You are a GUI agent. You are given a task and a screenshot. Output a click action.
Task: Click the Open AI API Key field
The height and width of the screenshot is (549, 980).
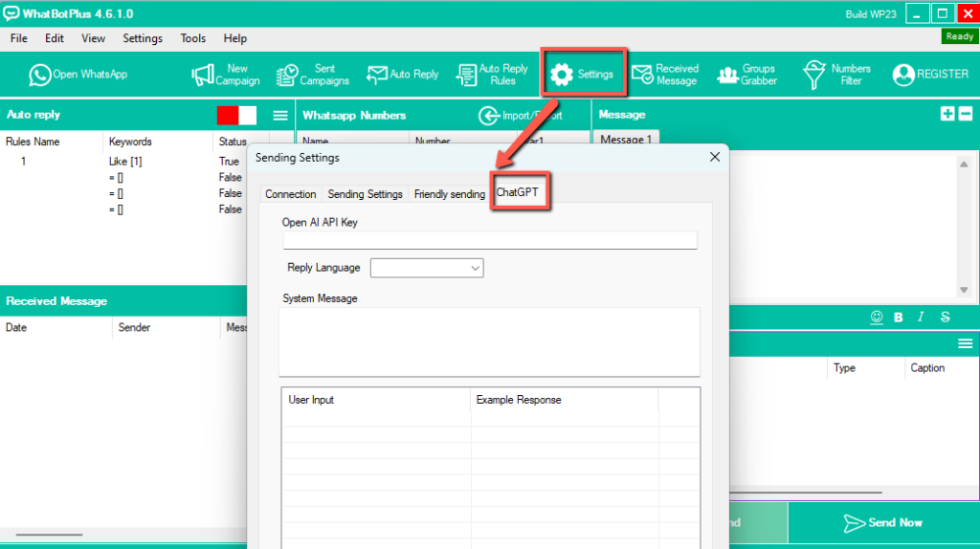pos(489,240)
